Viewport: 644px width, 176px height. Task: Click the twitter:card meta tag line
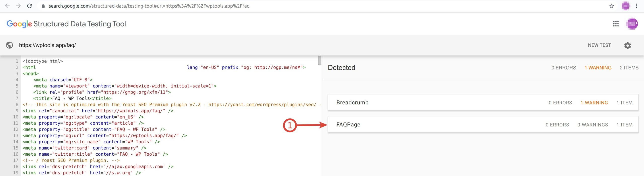pyautogui.click(x=84, y=148)
